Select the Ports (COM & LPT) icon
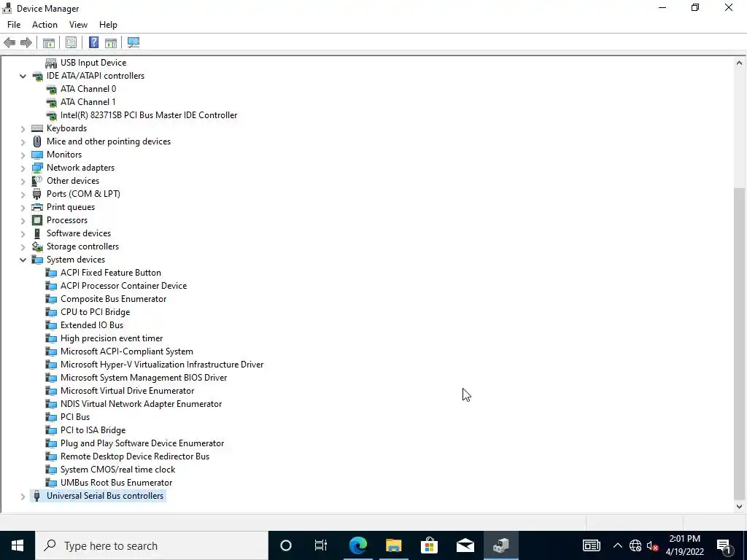The width and height of the screenshot is (747, 560). click(x=37, y=194)
